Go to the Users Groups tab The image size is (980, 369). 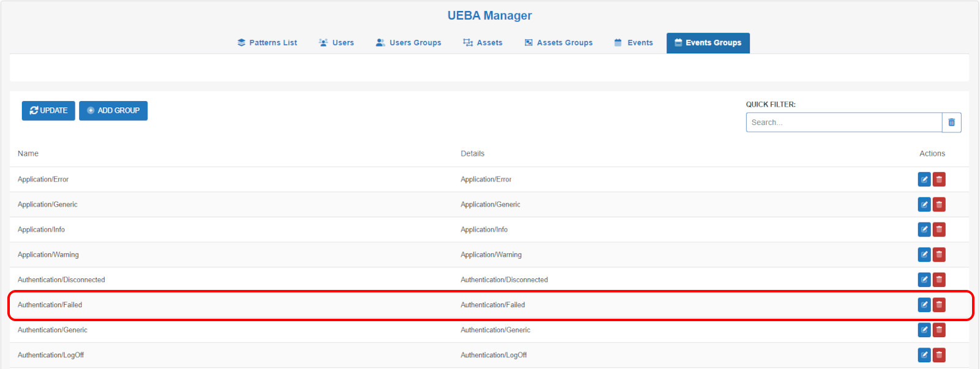coord(409,43)
